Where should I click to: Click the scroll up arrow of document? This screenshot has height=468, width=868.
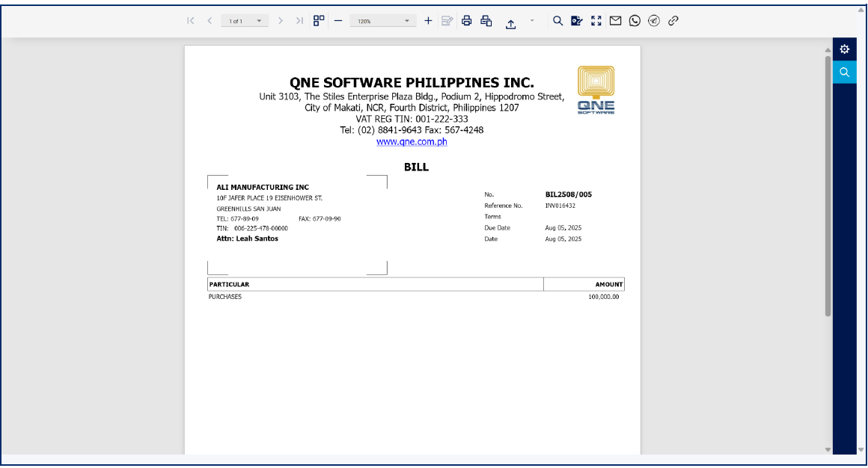[x=828, y=50]
